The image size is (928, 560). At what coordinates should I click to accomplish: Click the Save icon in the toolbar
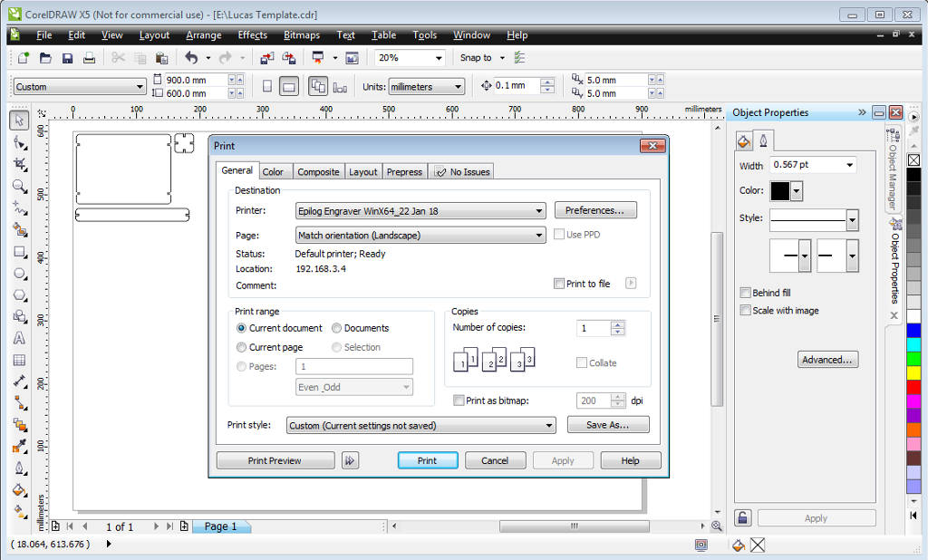[x=67, y=58]
